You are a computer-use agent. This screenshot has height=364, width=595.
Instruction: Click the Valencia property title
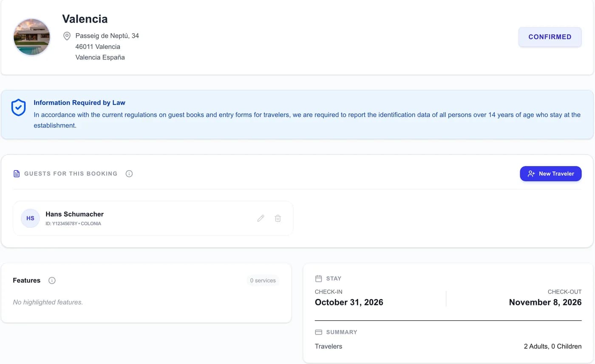point(85,19)
